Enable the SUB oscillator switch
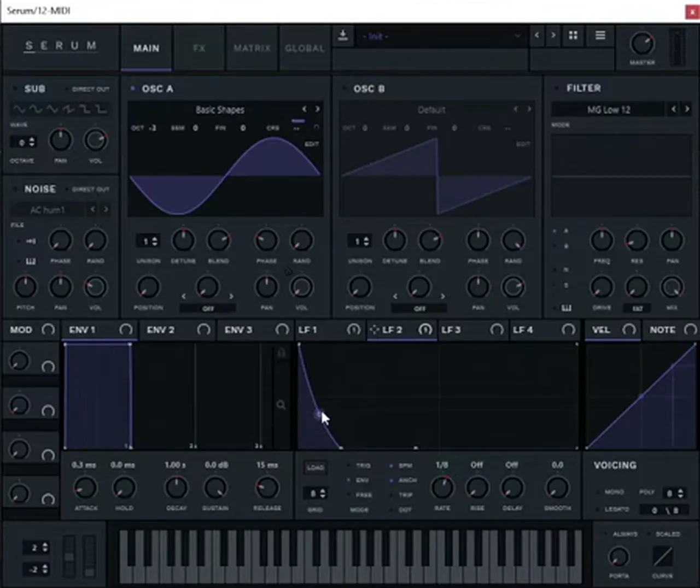 point(15,89)
